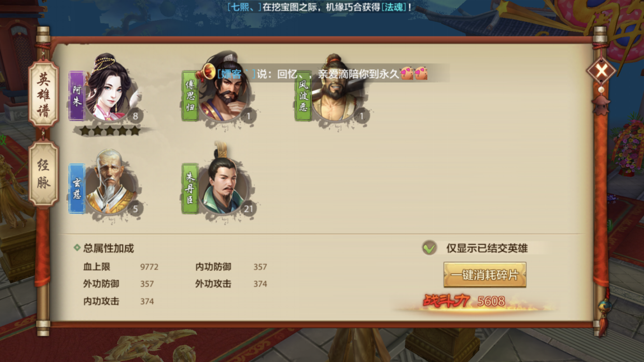Click the purple 阿朱 name banner
Screen dimensions: 644x362
(x=77, y=96)
